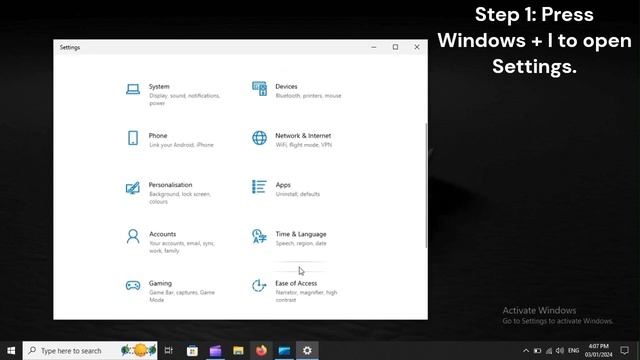The height and width of the screenshot is (360, 640).
Task: Click the 'Type here to search' box
Action: pyautogui.click(x=90, y=351)
